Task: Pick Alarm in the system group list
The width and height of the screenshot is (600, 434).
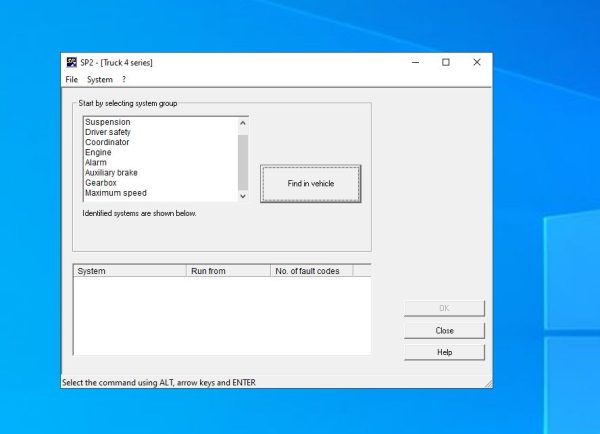Action: click(x=160, y=162)
